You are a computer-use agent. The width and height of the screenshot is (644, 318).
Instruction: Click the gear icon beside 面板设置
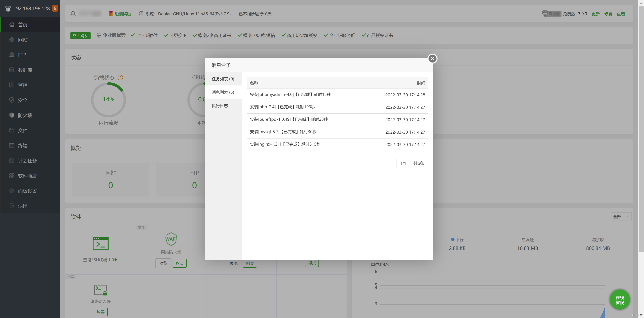click(12, 191)
